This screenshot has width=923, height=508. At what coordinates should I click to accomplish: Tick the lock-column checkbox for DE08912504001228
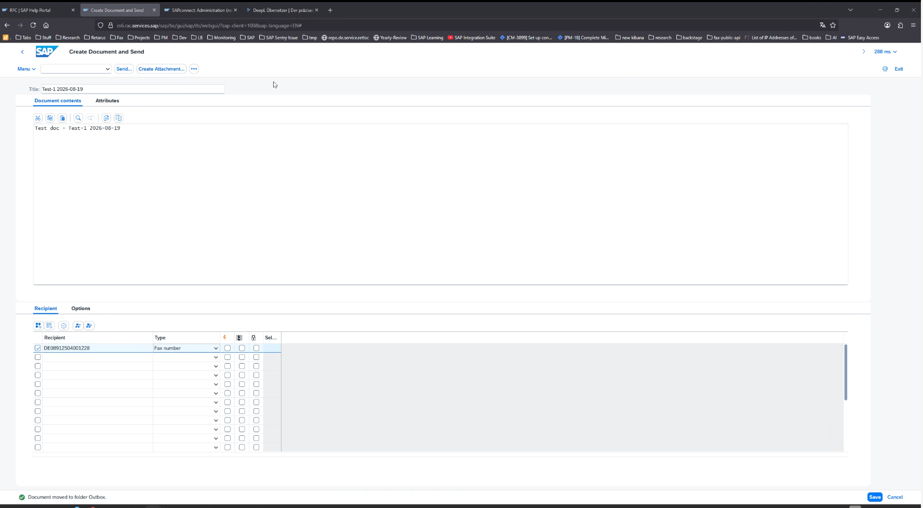click(x=256, y=348)
